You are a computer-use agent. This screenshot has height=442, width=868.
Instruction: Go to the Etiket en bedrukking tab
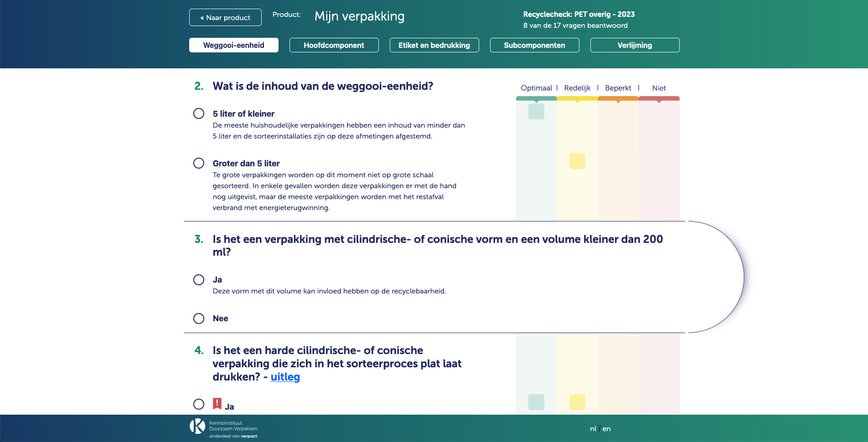(434, 45)
